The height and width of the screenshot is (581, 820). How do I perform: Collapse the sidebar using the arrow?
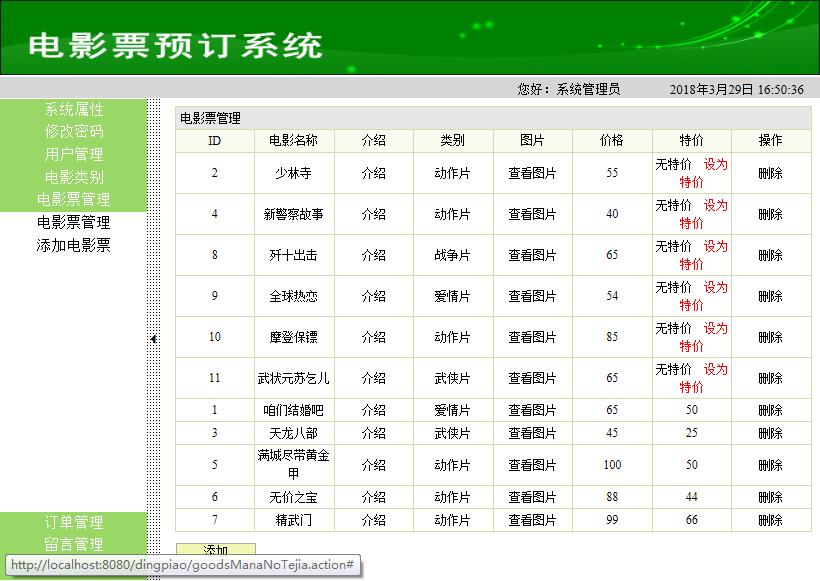click(x=152, y=340)
